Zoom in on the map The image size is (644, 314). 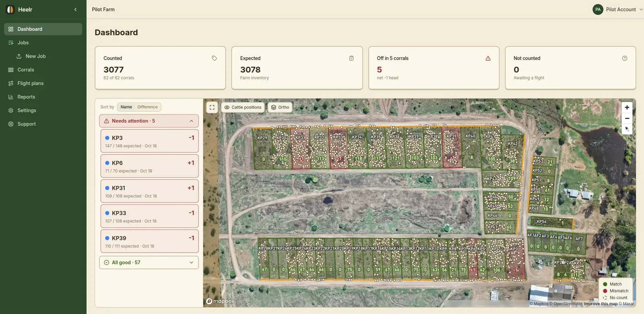point(627,107)
